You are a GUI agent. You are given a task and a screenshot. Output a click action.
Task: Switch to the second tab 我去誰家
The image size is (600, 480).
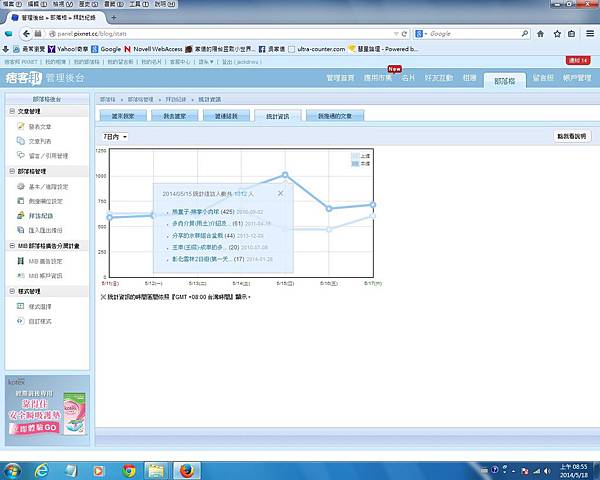174,116
